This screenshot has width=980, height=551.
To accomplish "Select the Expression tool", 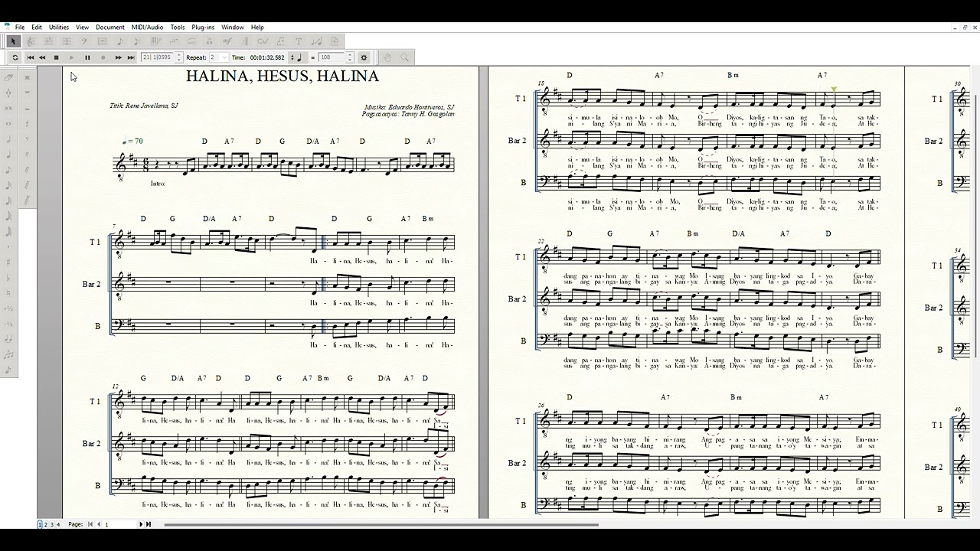I will click(227, 41).
